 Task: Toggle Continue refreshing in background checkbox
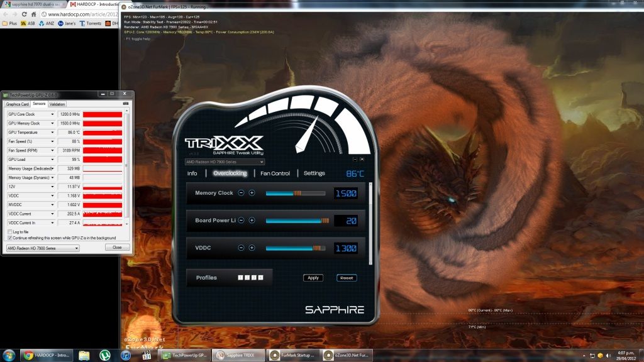click(10, 238)
